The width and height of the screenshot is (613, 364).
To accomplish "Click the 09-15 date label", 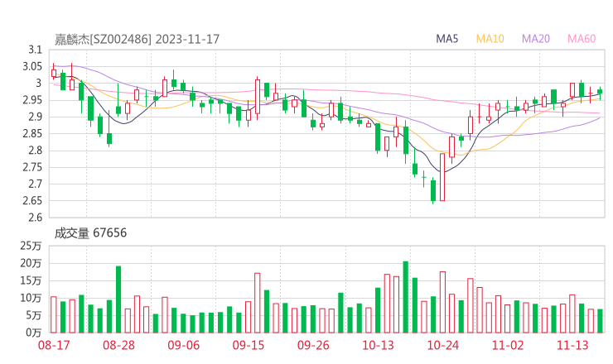I will coord(249,345).
